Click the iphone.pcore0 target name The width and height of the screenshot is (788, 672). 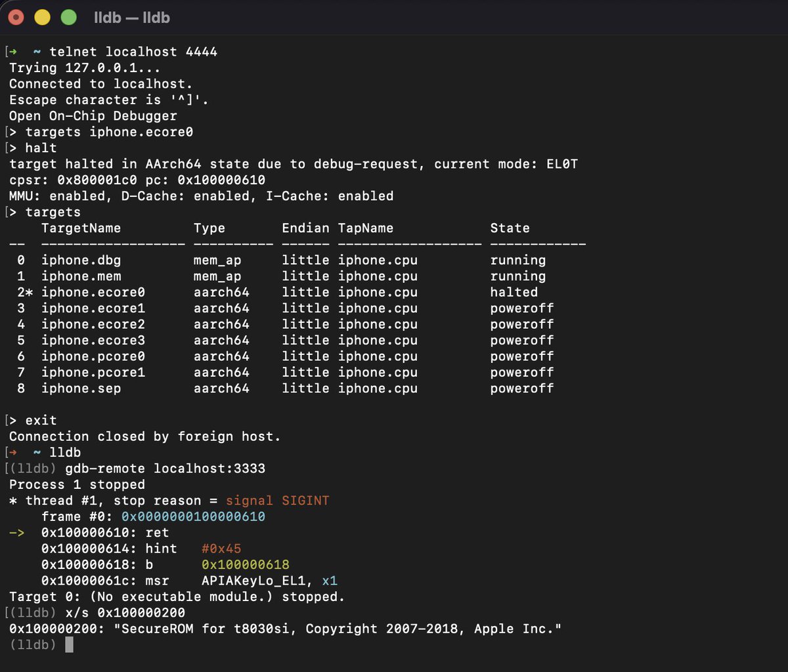pyautogui.click(x=93, y=356)
